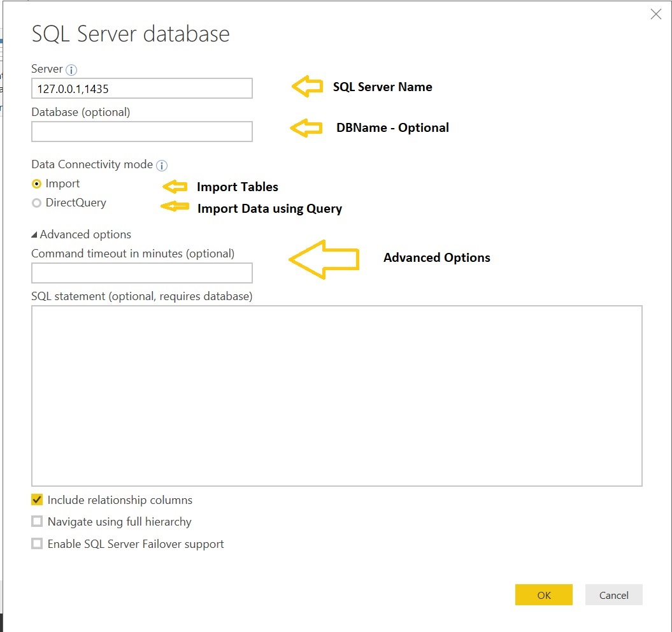Select the Import radio button

click(x=37, y=184)
